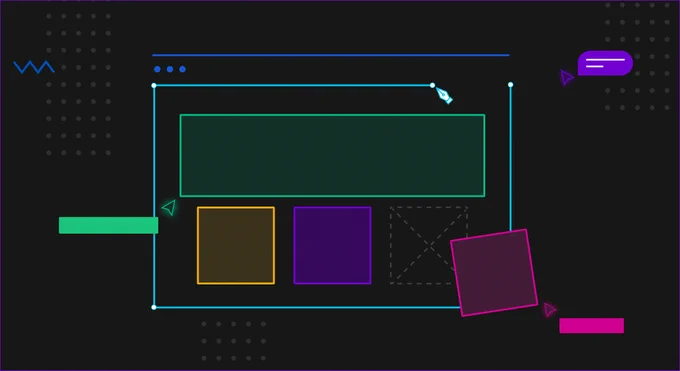Select the rotated pink square

[x=494, y=273]
